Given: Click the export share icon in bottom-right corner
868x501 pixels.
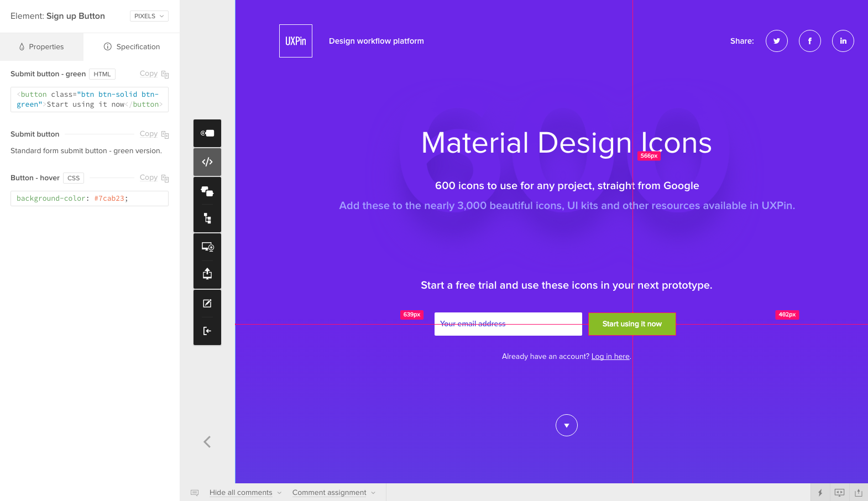Looking at the screenshot, I should tap(859, 493).
